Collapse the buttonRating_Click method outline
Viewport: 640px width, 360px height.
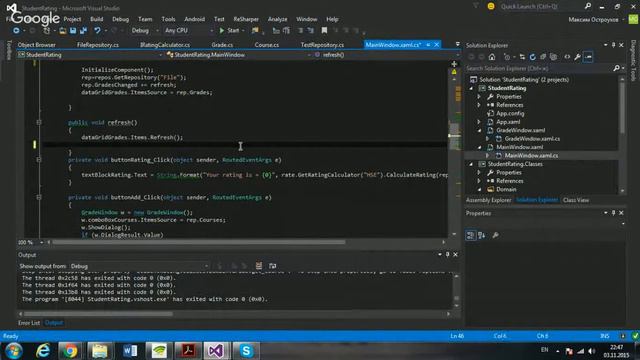(39, 160)
